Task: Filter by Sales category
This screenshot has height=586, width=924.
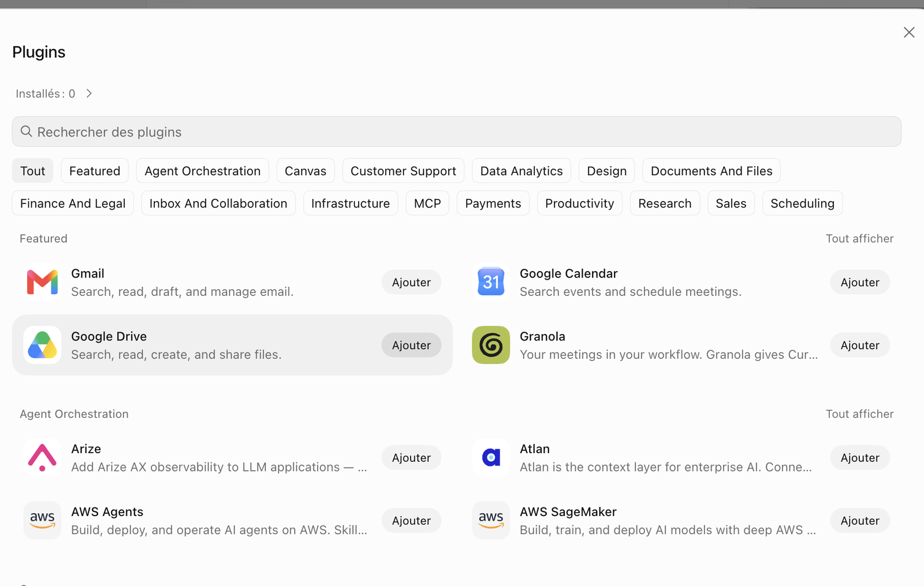Action: (x=731, y=203)
